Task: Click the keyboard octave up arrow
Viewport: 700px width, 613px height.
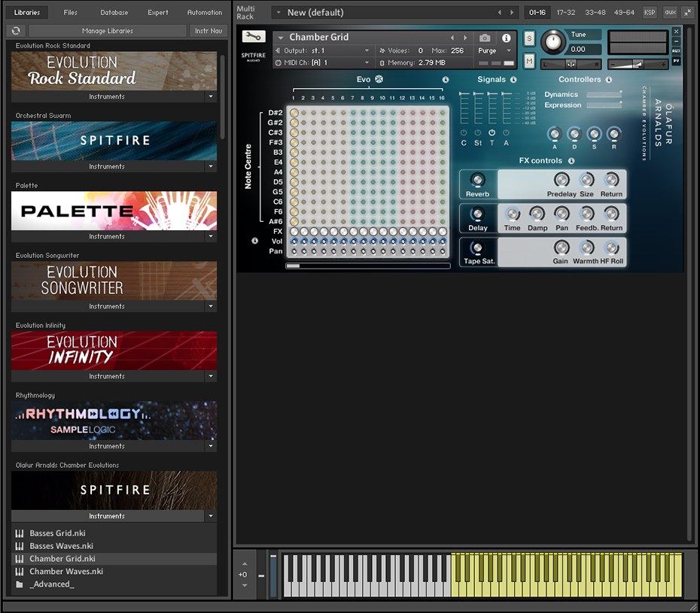Action: point(244,564)
